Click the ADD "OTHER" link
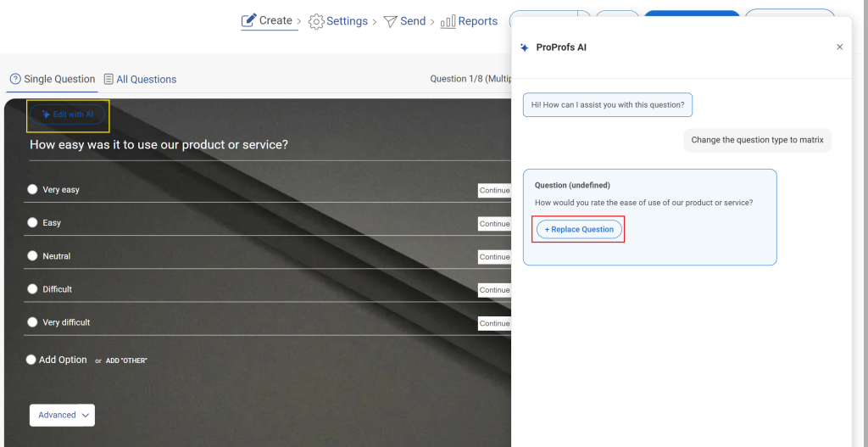The image size is (868, 447). point(126,360)
